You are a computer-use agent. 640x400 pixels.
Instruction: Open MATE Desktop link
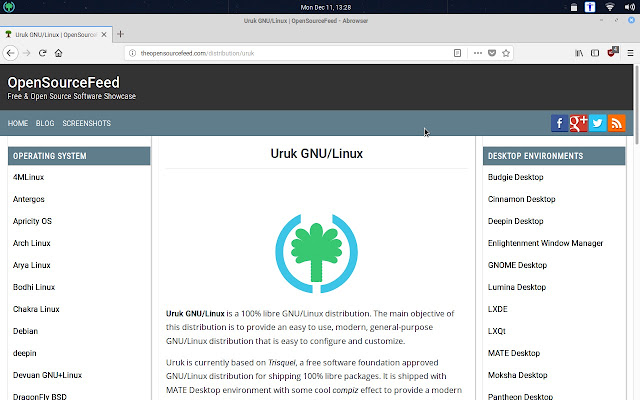(x=514, y=353)
